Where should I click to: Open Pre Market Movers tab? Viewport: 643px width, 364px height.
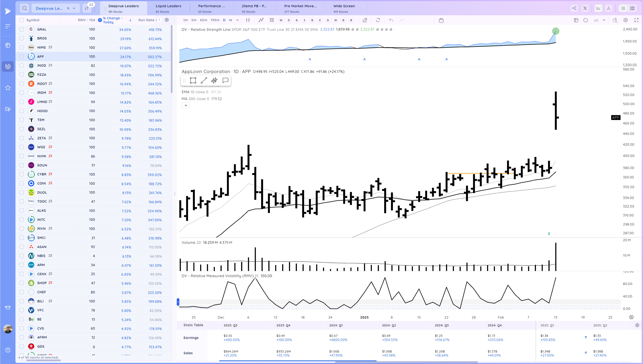tap(300, 8)
